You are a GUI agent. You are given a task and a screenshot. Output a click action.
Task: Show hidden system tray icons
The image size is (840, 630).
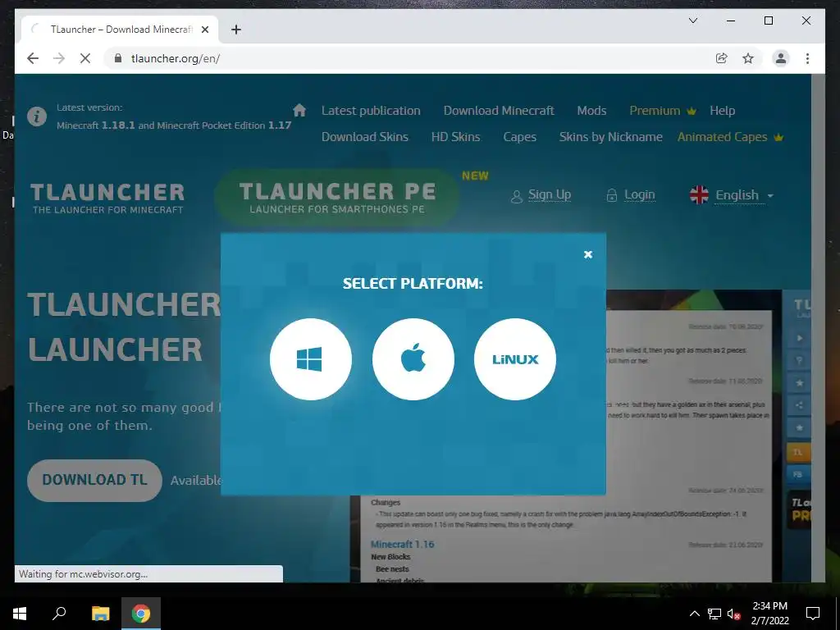point(694,614)
